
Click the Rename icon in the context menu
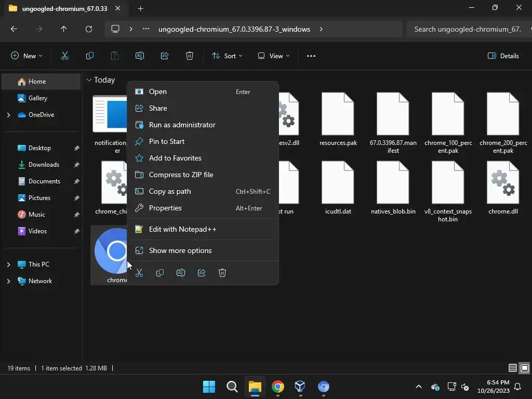(181, 273)
